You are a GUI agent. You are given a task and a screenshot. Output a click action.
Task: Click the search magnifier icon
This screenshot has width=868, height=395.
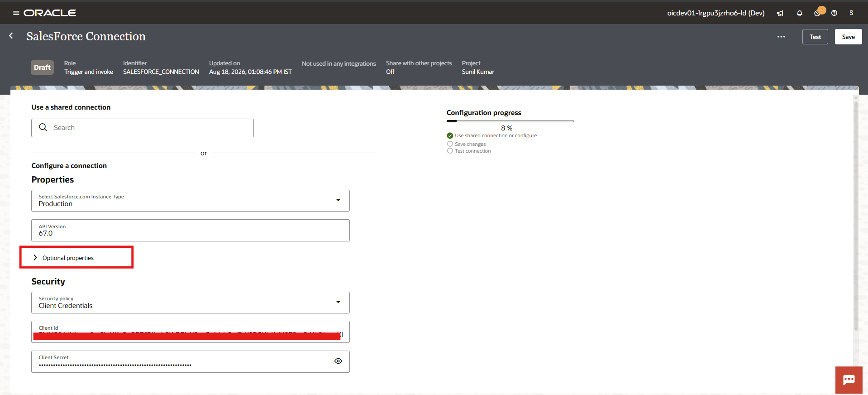(x=43, y=127)
